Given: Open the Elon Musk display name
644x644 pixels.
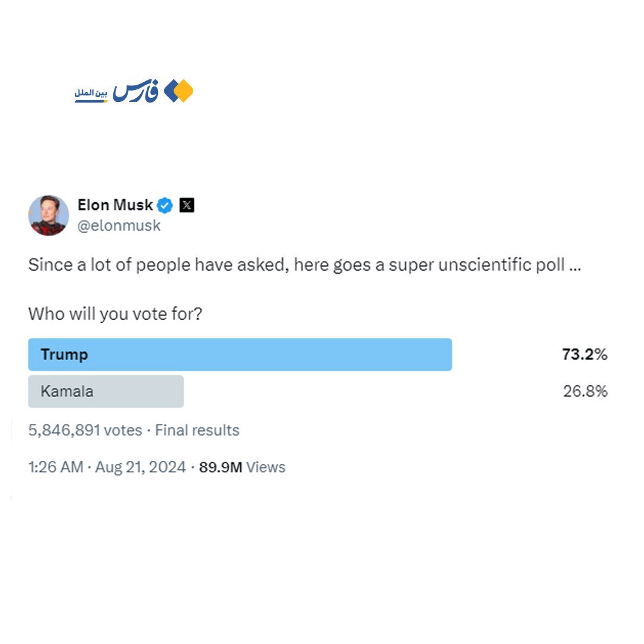Looking at the screenshot, I should click(116, 205).
